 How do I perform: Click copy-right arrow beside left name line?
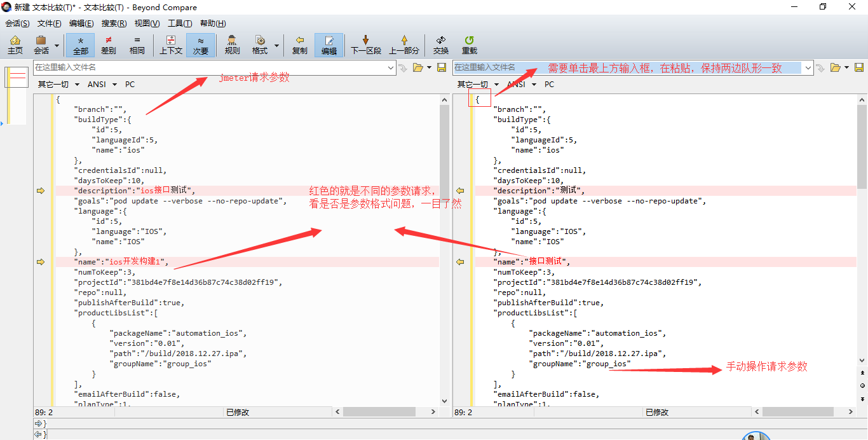[x=41, y=262]
